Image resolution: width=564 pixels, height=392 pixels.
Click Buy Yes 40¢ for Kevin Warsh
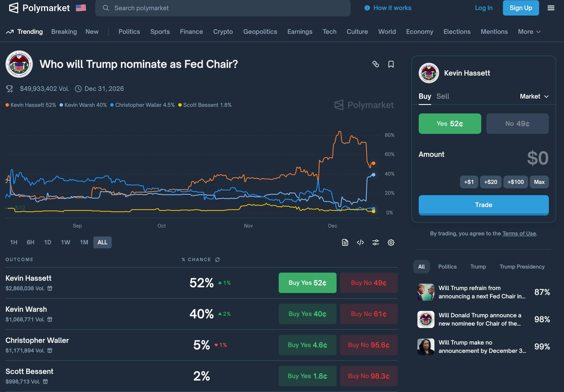point(307,314)
